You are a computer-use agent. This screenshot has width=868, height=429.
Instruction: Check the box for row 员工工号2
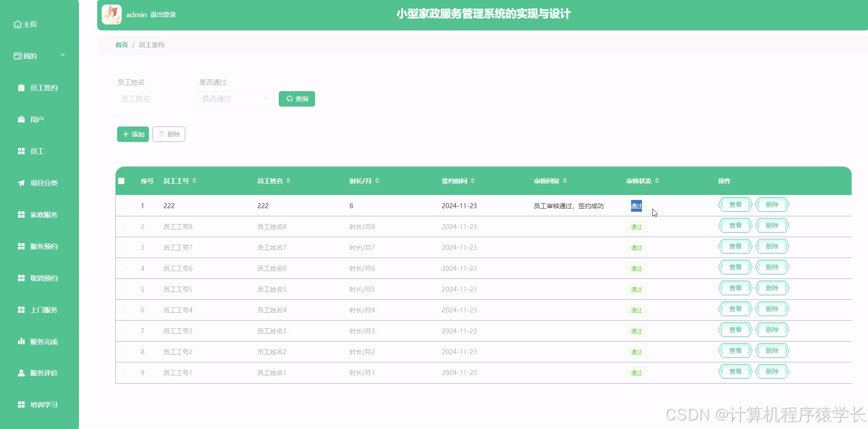[x=121, y=352]
